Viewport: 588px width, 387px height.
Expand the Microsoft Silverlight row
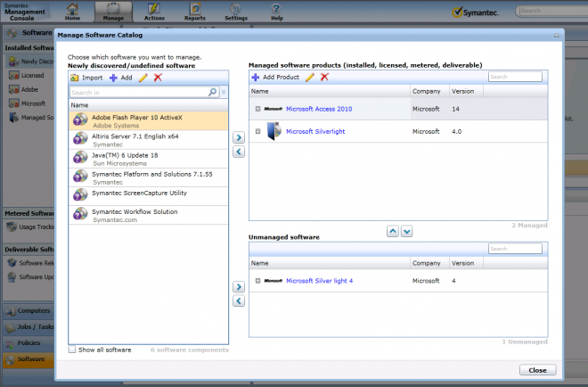tap(257, 131)
